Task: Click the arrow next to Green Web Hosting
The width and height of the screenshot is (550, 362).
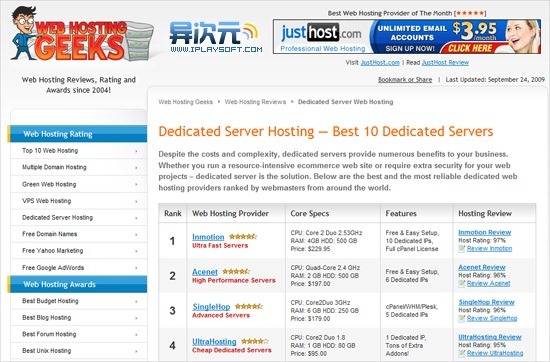Action: pos(136,185)
